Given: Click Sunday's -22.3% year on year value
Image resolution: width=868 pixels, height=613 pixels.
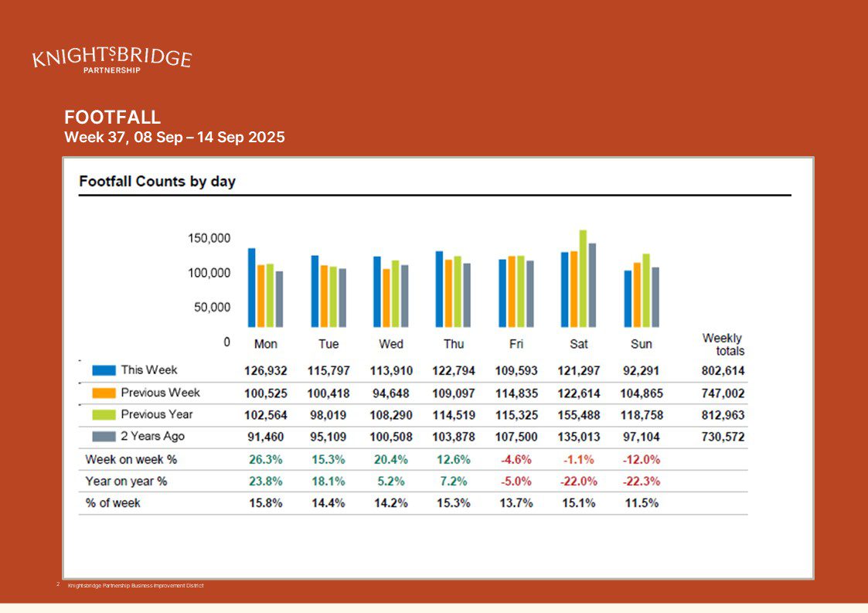Looking at the screenshot, I should [x=641, y=481].
